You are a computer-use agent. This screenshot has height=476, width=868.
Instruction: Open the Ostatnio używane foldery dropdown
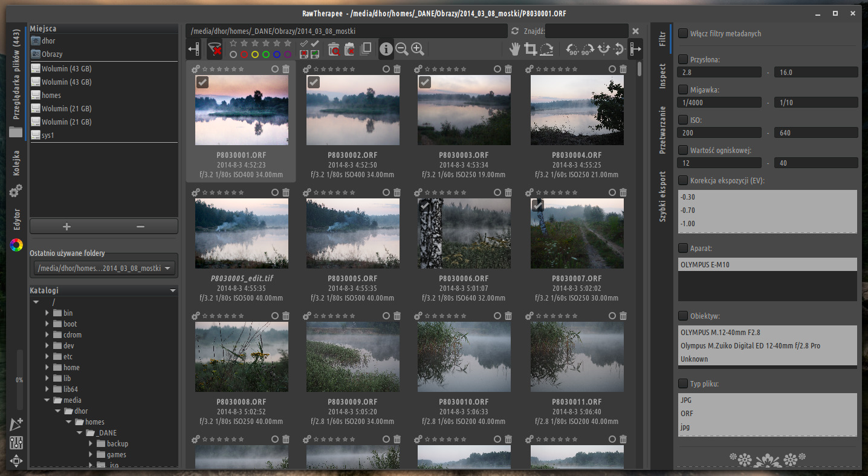[103, 268]
